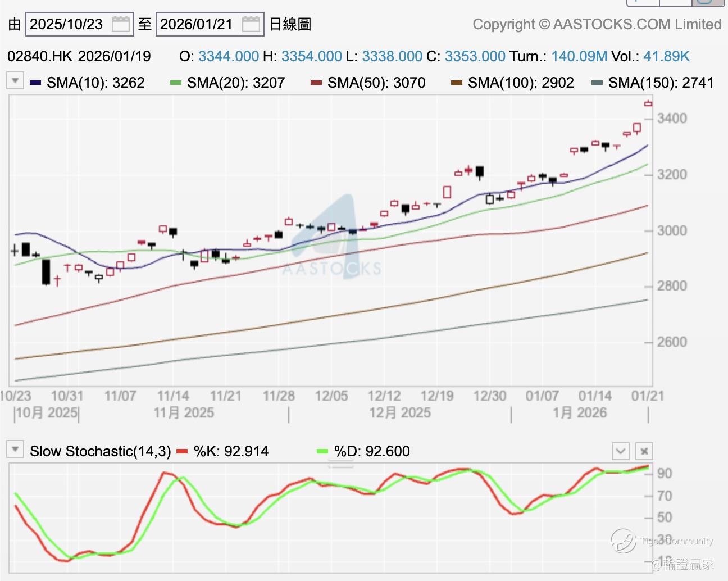Click the "2800" price axis label
728x581 pixels.
[672, 286]
